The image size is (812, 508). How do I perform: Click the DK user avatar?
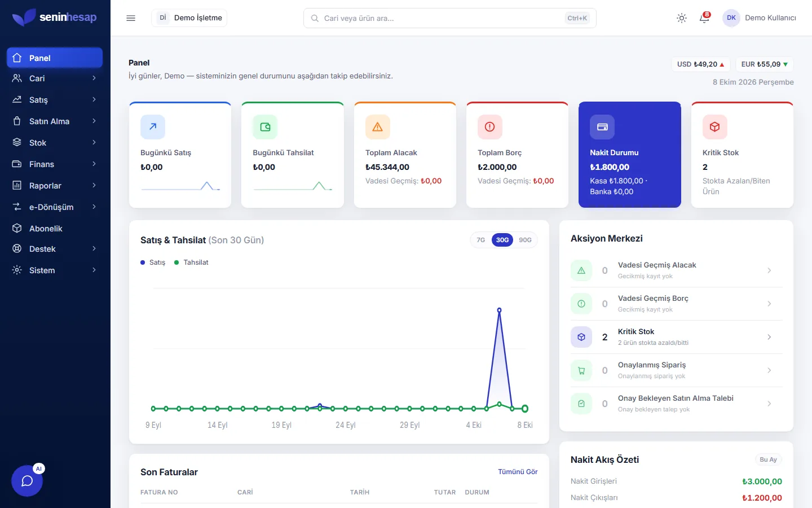click(x=731, y=18)
